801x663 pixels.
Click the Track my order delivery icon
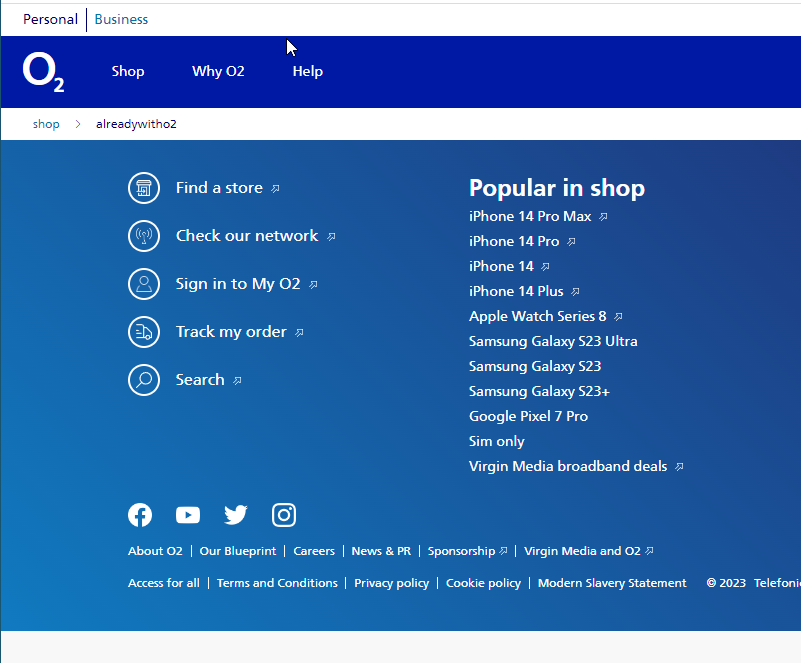(143, 331)
